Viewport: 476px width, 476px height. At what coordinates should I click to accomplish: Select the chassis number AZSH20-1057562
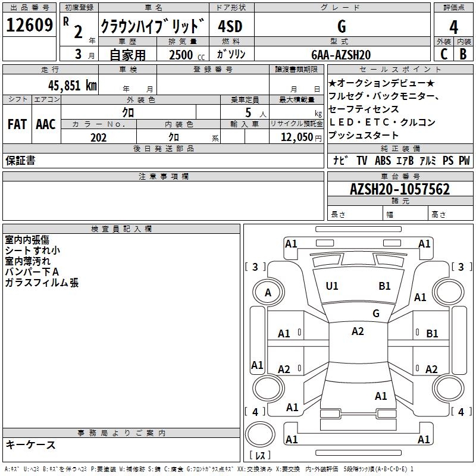click(400, 189)
